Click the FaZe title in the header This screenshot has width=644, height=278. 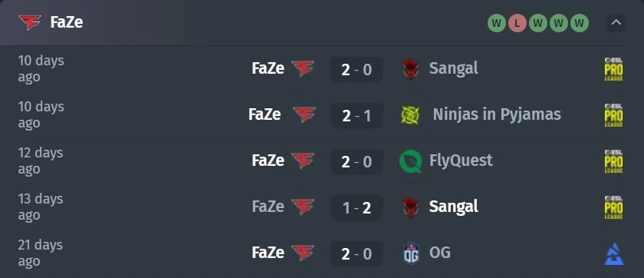pos(67,22)
